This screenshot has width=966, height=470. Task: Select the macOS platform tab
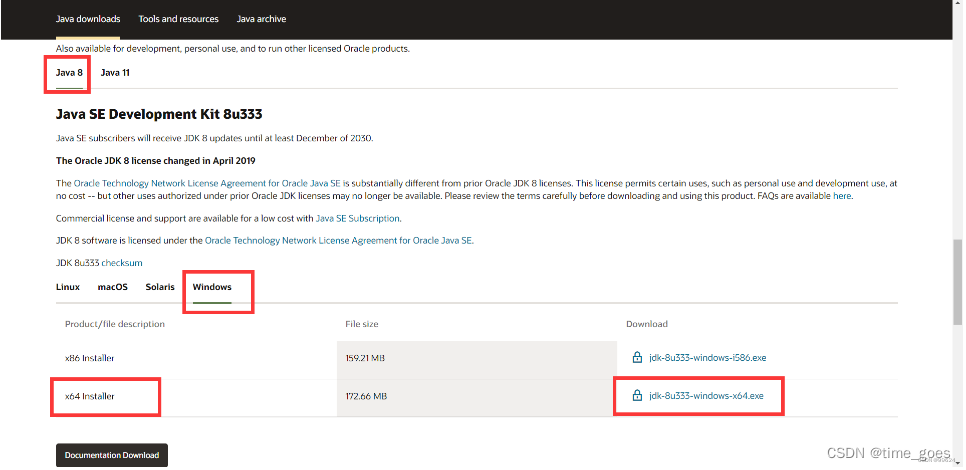pyautogui.click(x=113, y=287)
